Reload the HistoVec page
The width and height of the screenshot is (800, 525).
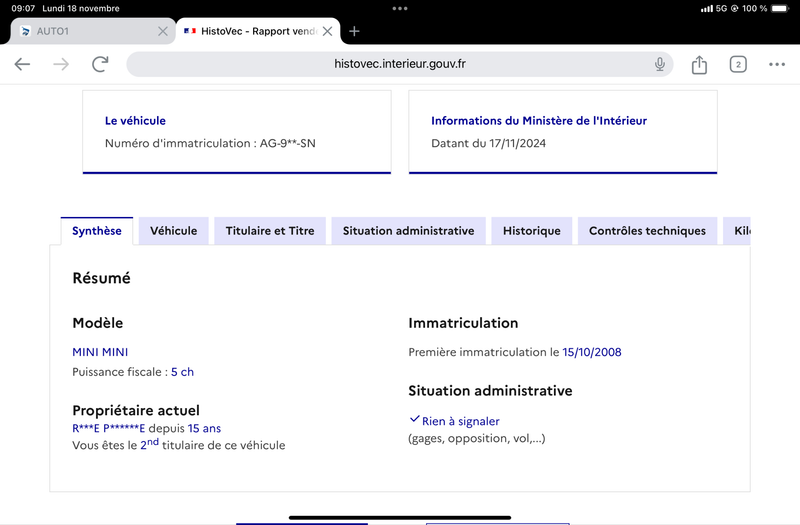100,64
